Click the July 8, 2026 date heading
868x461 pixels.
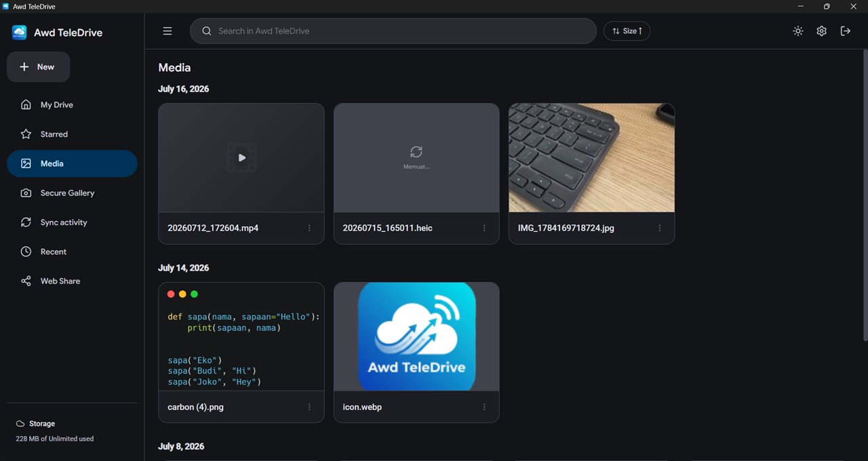point(181,447)
